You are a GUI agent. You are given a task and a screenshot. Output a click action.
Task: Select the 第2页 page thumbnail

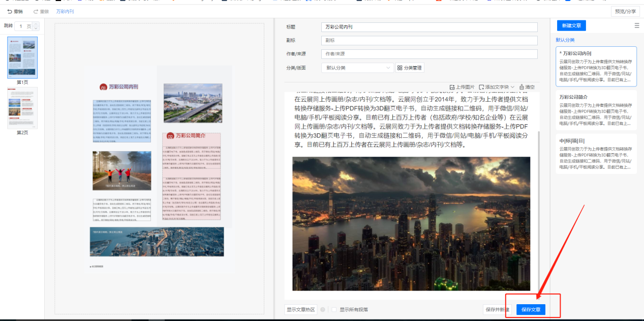(22, 108)
